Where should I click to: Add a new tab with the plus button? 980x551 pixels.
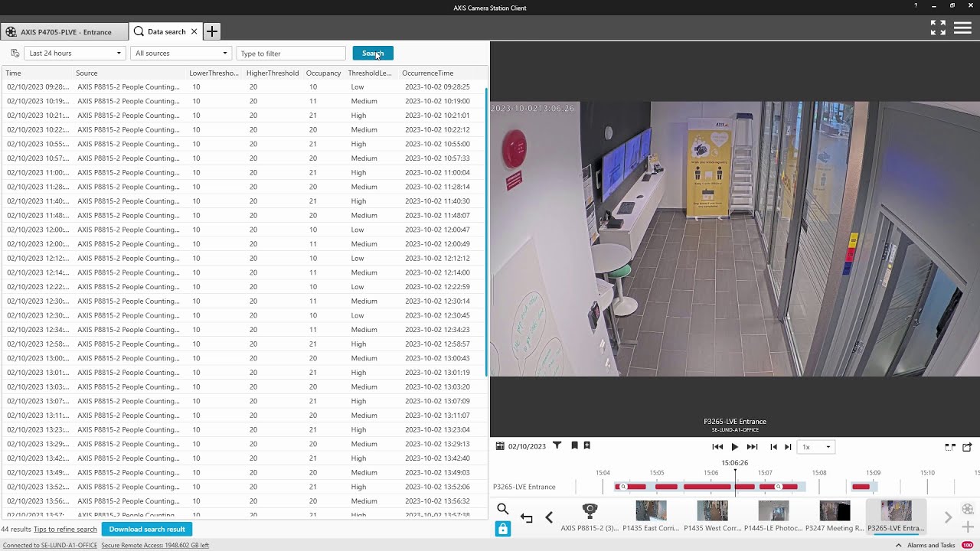[x=212, y=31]
